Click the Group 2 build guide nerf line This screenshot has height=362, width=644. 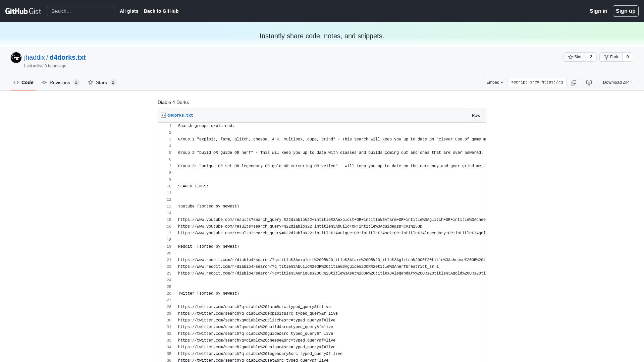tap(331, 153)
